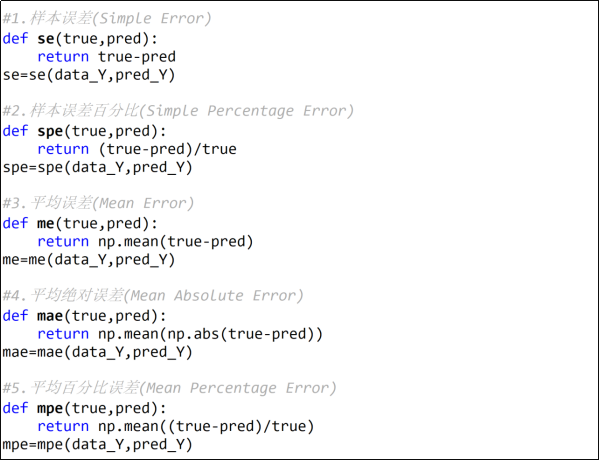Select the final line 'mpe=mpe(data_Y,pred_Y)'
Viewport: 600px width, 461px height.
coord(97,444)
